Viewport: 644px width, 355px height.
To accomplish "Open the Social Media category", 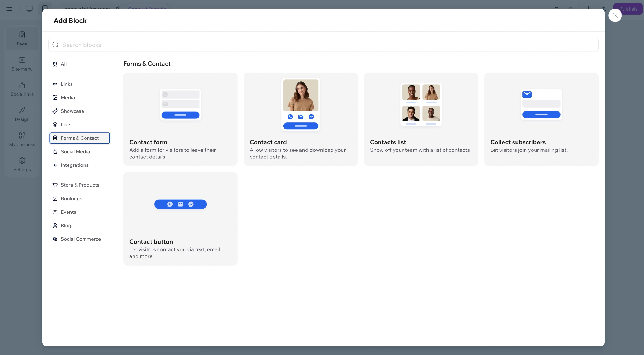I will 80,152.
